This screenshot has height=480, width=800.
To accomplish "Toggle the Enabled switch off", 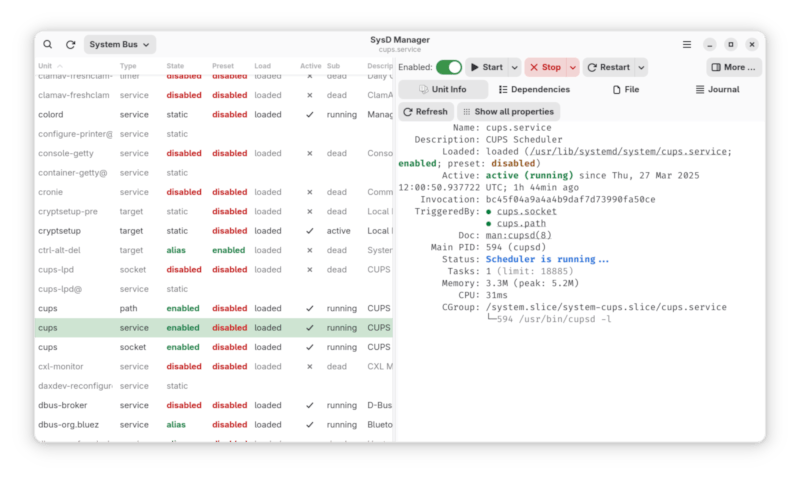I will (449, 67).
